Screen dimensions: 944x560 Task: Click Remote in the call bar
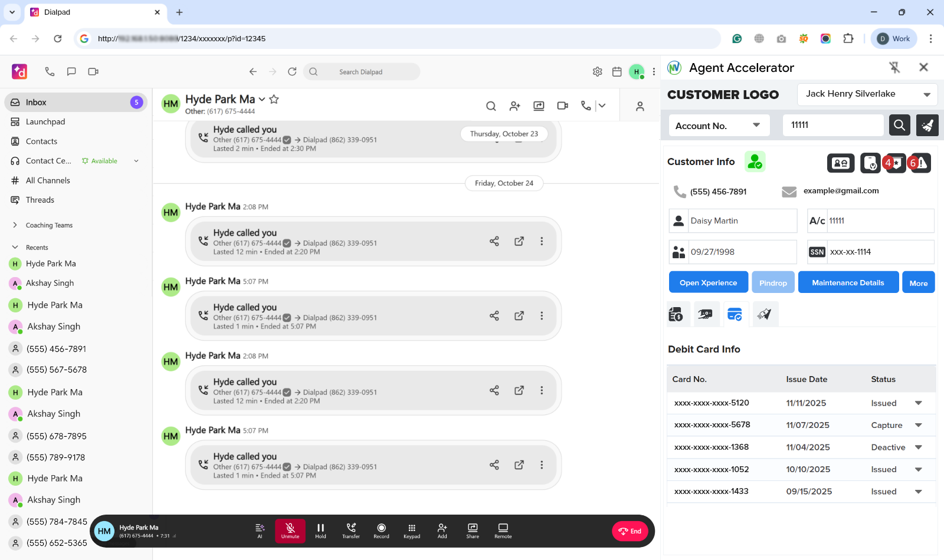503,531
